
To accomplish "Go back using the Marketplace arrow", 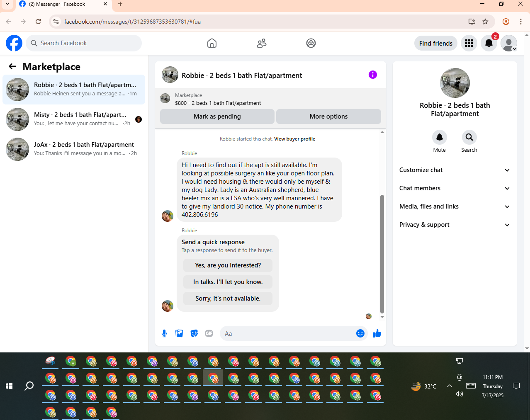I will tap(12, 66).
